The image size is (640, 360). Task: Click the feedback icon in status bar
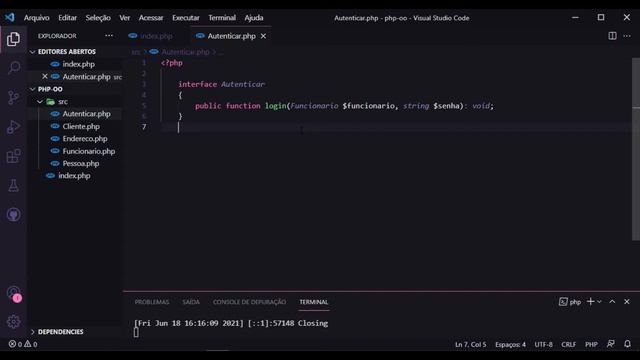click(611, 344)
